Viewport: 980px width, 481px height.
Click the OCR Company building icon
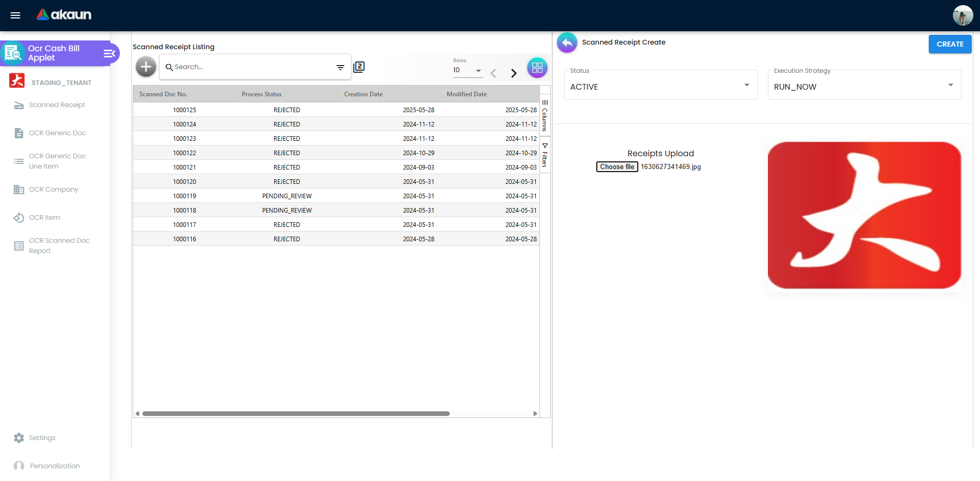[x=19, y=190]
